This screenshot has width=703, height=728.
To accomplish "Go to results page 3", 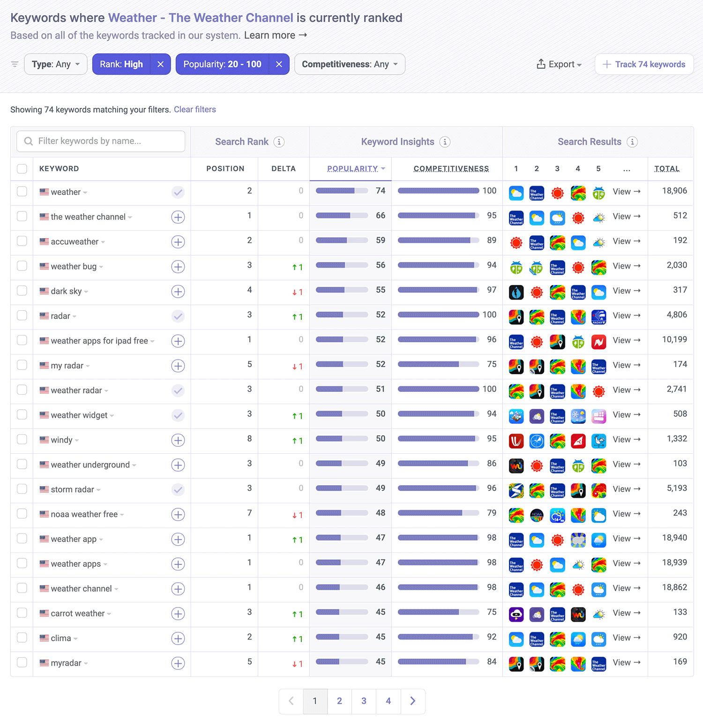I will coord(364,701).
